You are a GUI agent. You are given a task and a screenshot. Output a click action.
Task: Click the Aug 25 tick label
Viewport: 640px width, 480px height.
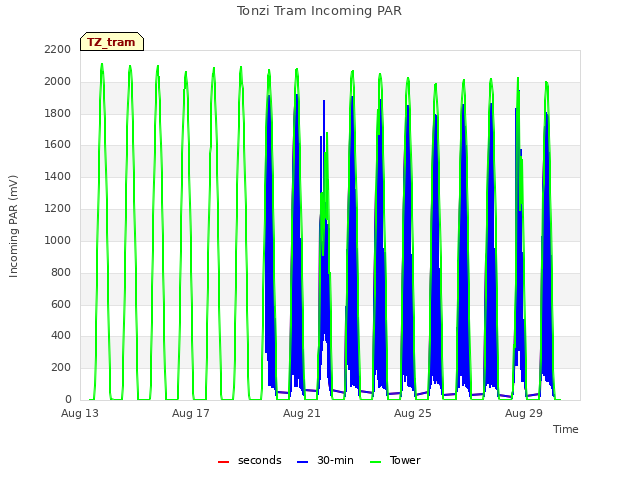click(x=413, y=413)
